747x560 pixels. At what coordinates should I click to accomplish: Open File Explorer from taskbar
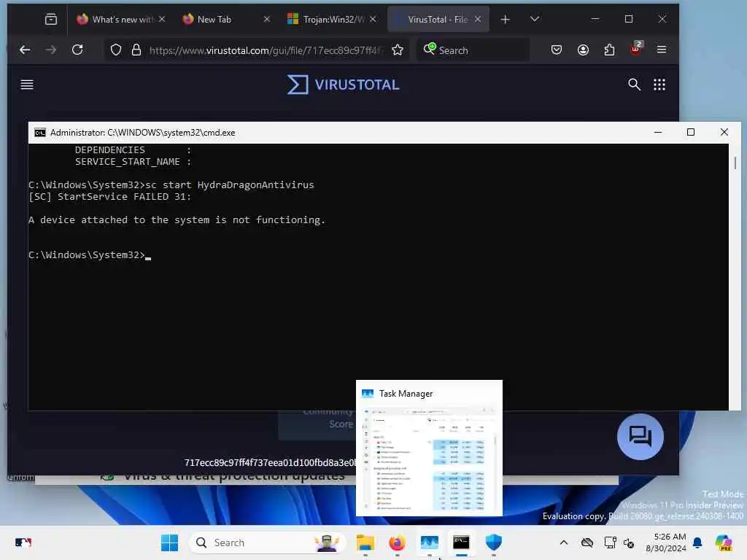365,542
